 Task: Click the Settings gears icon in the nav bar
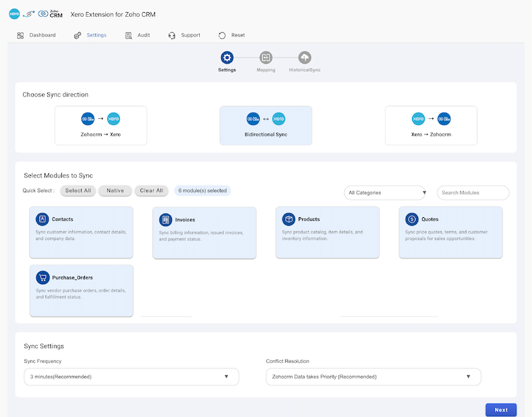(x=78, y=35)
